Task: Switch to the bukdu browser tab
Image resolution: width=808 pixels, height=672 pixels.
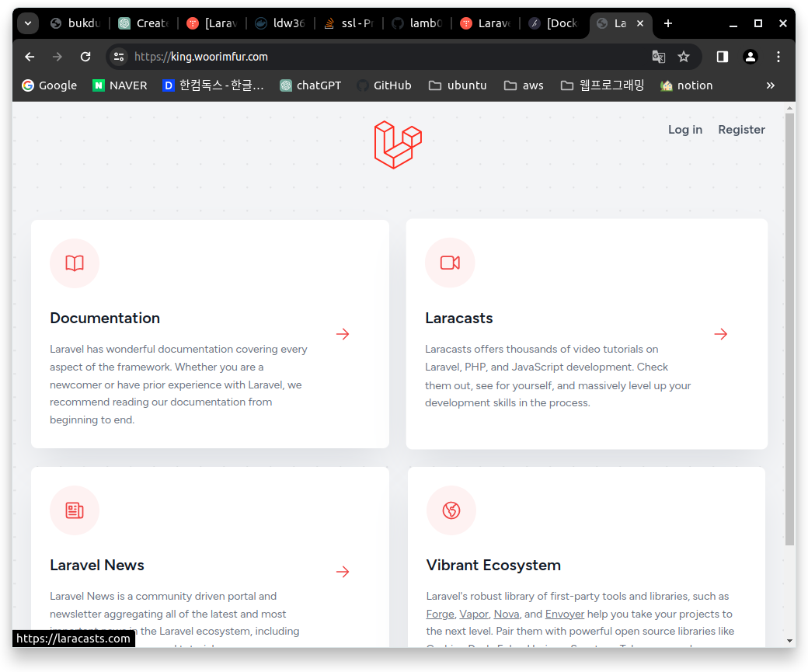Action: click(76, 23)
